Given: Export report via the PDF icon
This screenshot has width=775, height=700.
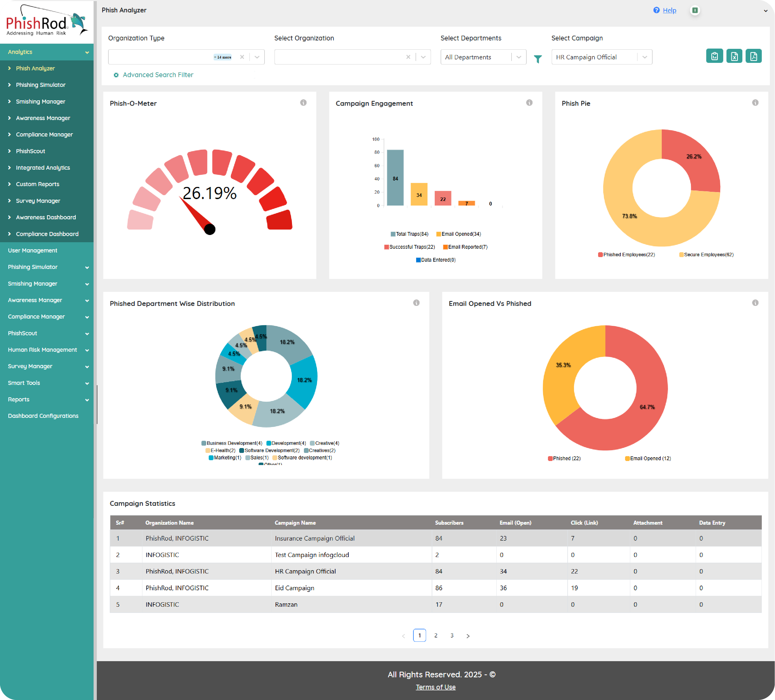Looking at the screenshot, I should 753,56.
